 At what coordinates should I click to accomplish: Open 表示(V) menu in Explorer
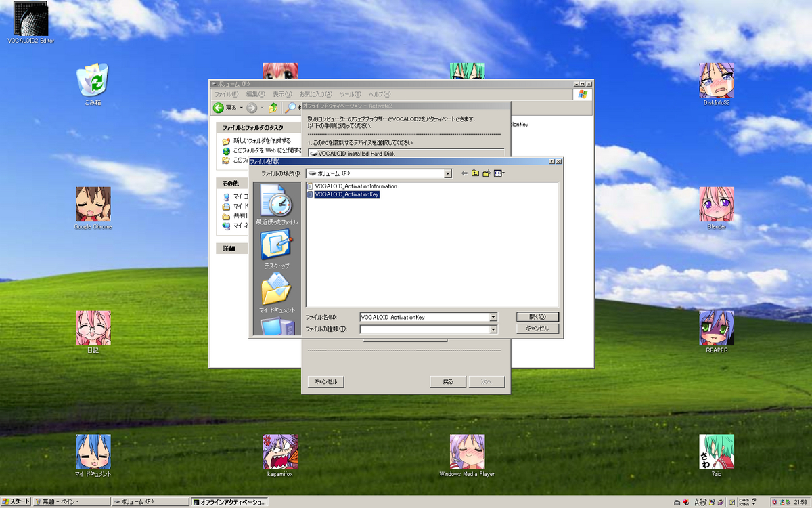click(x=282, y=94)
